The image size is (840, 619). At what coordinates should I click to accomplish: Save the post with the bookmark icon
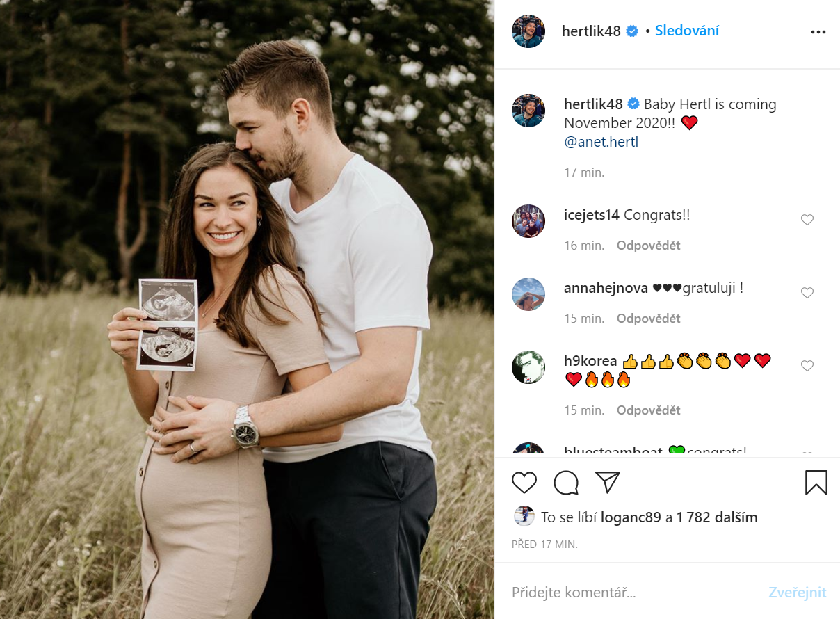(x=816, y=483)
